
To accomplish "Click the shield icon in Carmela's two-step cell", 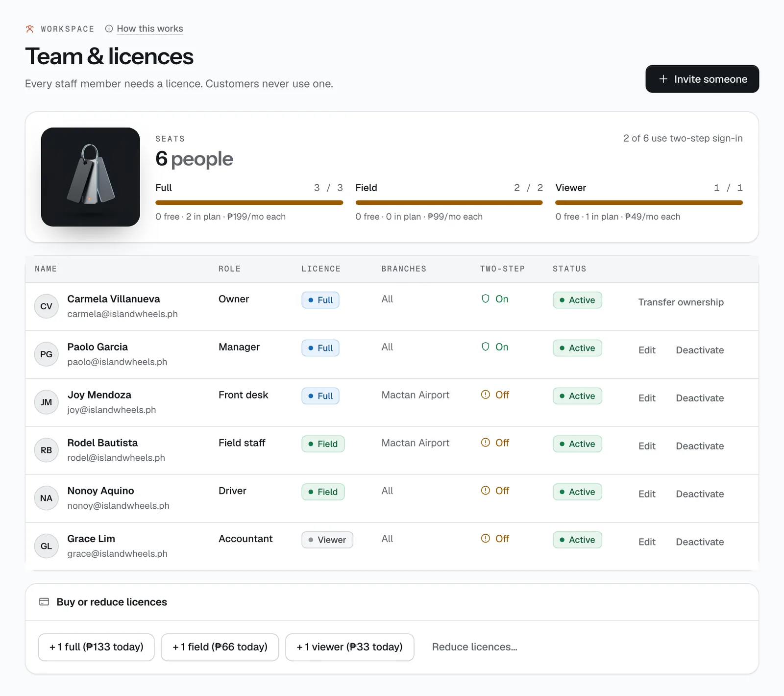I will 486,299.
